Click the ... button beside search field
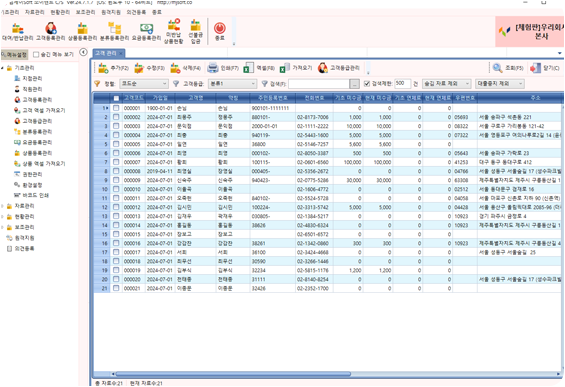The image size is (565, 387). 355,84
